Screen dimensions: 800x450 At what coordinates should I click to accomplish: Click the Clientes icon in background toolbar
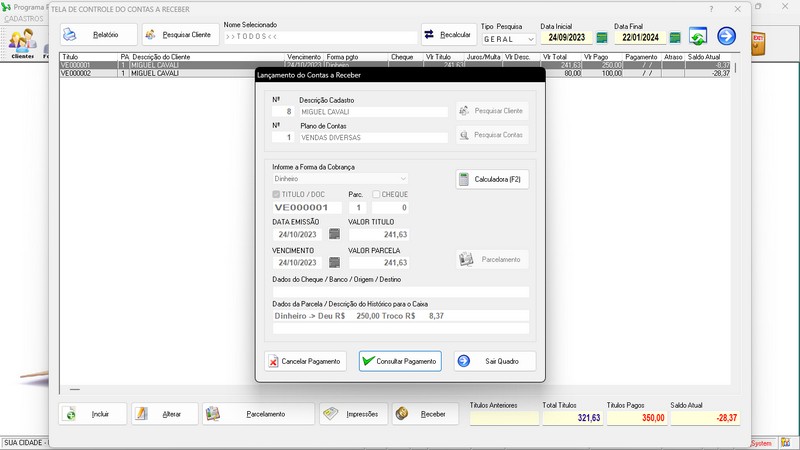tap(22, 44)
